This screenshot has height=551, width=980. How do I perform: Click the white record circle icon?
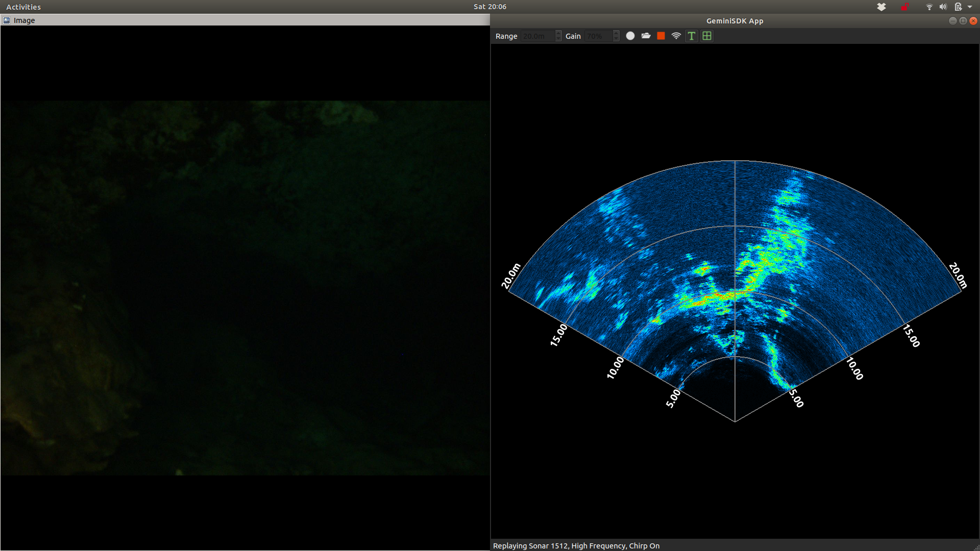[630, 36]
